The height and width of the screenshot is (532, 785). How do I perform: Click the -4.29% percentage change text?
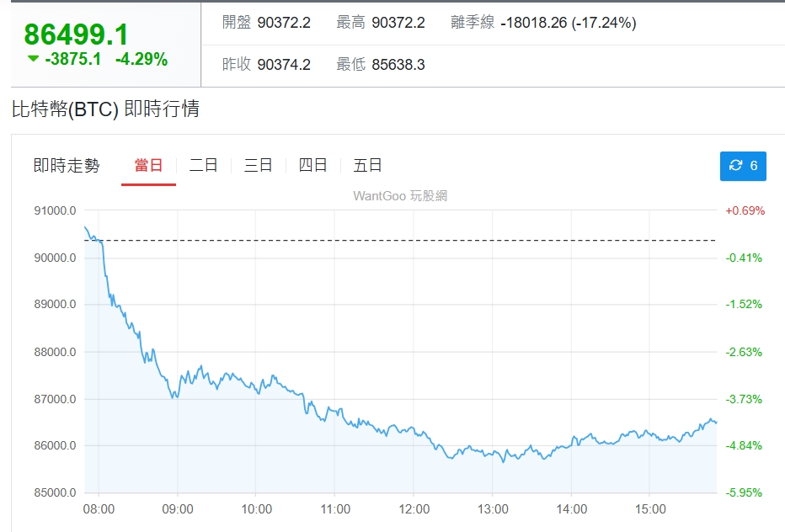click(x=142, y=60)
